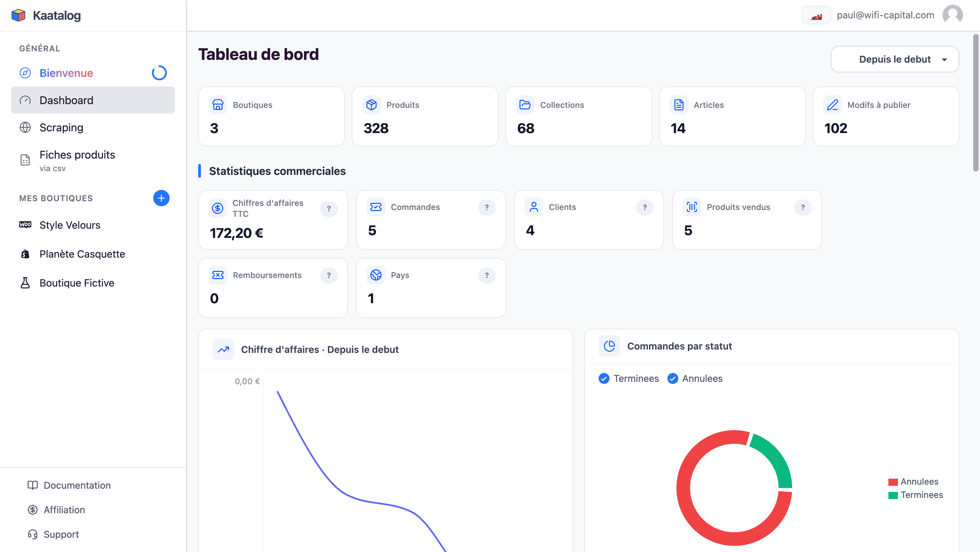Click the racing car icon in header
This screenshot has width=980, height=552.
coord(816,16)
